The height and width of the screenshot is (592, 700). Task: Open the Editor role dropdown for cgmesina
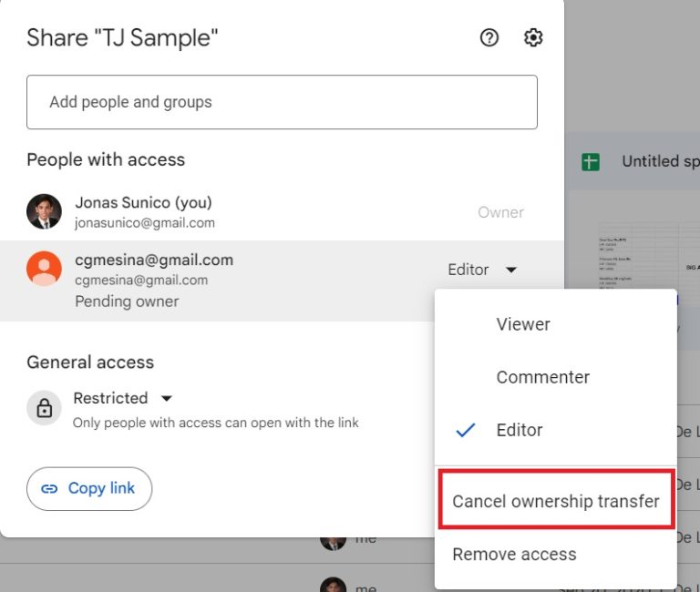click(482, 270)
